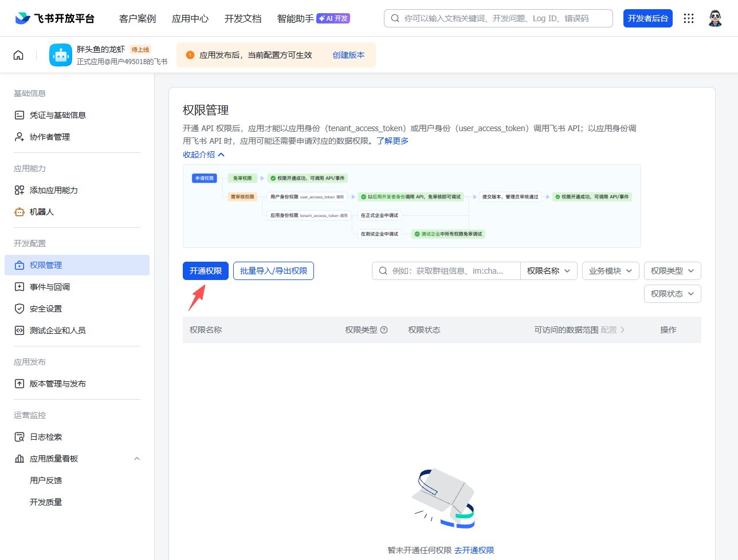Click the 批量导入/导出权限 button
The height and width of the screenshot is (560, 738).
tap(273, 271)
